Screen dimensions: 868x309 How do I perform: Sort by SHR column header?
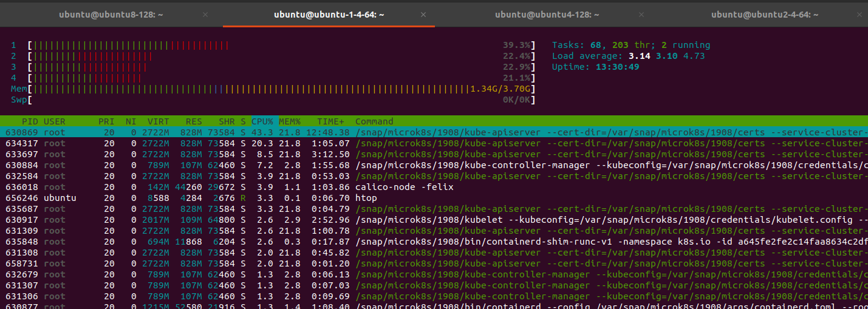(227, 121)
